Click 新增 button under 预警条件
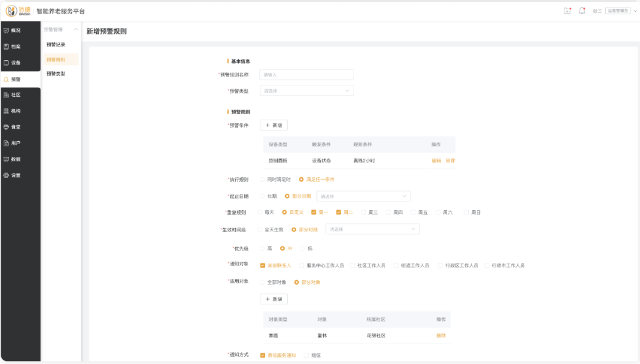 (x=273, y=125)
